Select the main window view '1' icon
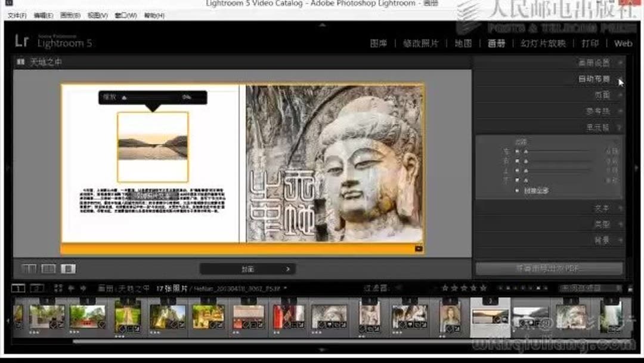The height and width of the screenshot is (363, 644). coord(19,288)
